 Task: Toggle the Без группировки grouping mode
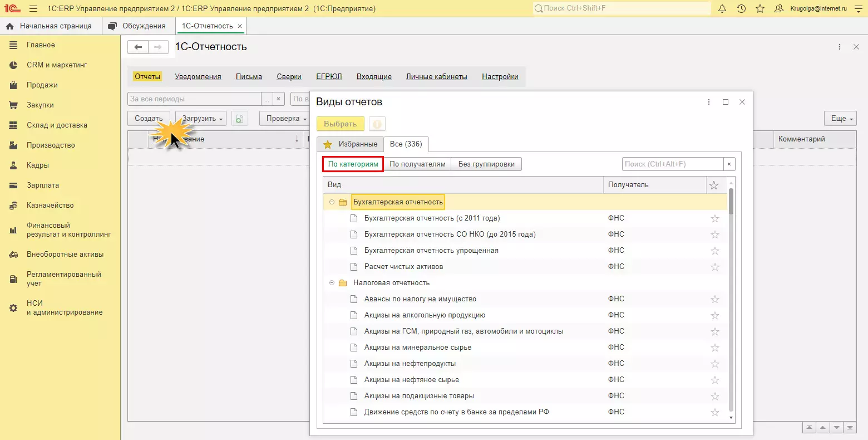[486, 164]
